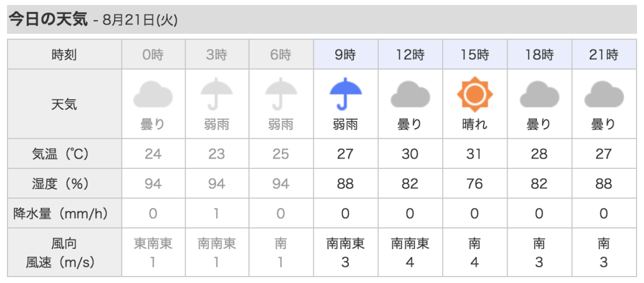Click the 今日の天気 heading

pos(47,20)
